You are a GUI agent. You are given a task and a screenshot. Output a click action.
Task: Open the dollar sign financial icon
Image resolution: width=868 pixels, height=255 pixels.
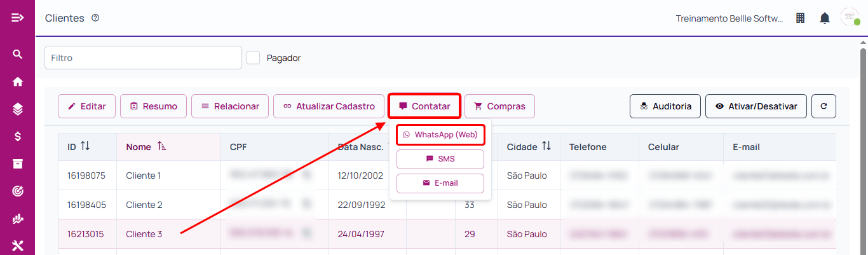tap(18, 136)
